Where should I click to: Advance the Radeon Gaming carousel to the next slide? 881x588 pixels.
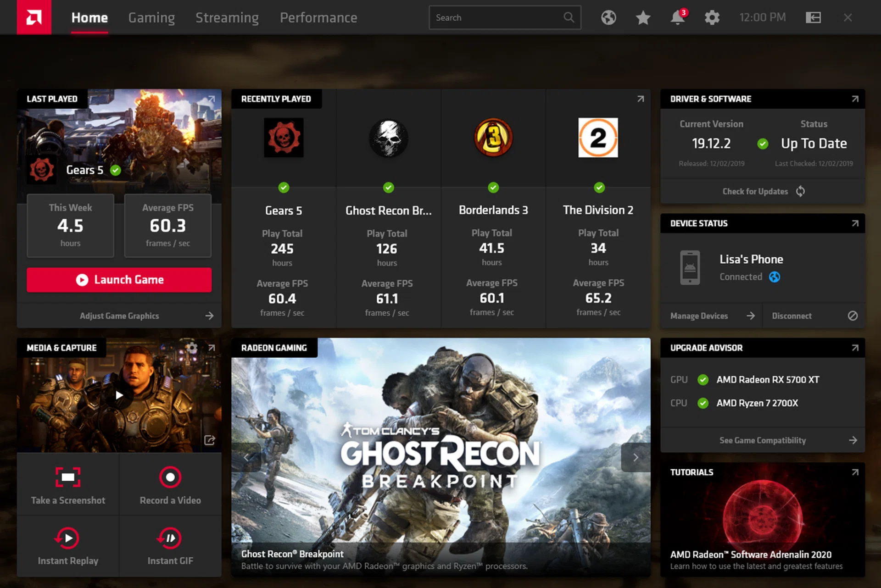(x=636, y=457)
